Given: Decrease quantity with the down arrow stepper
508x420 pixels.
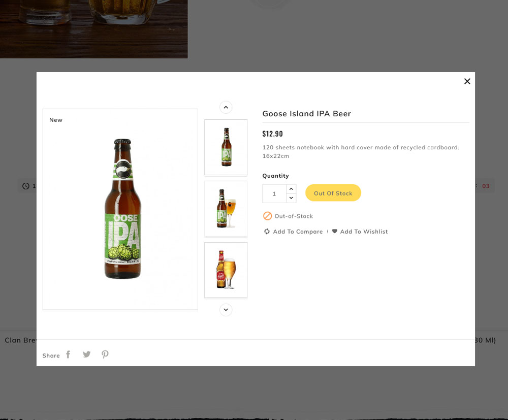Looking at the screenshot, I should point(291,198).
